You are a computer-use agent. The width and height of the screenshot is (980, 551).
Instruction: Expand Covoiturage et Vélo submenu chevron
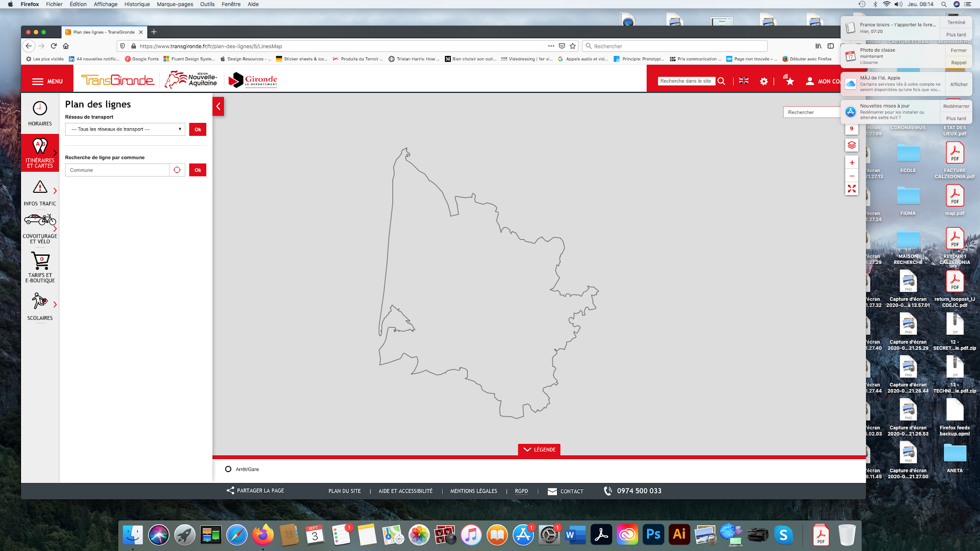[55, 229]
